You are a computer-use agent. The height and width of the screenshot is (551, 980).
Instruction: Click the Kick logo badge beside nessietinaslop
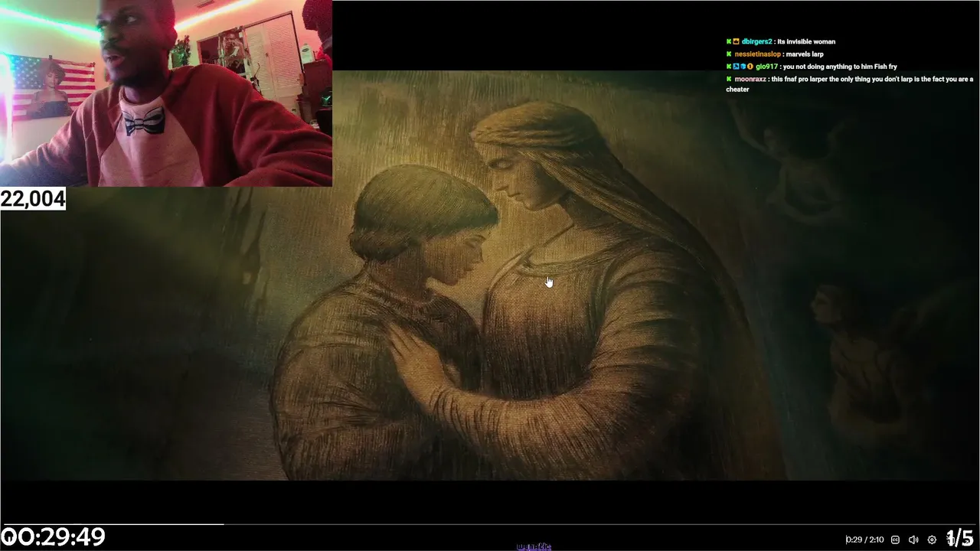[x=729, y=54]
